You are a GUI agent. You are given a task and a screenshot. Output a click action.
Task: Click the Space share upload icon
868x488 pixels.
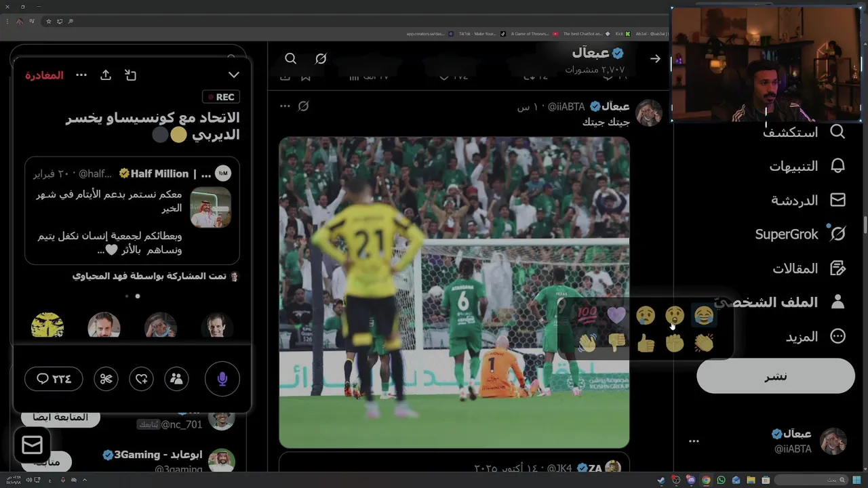(x=106, y=75)
